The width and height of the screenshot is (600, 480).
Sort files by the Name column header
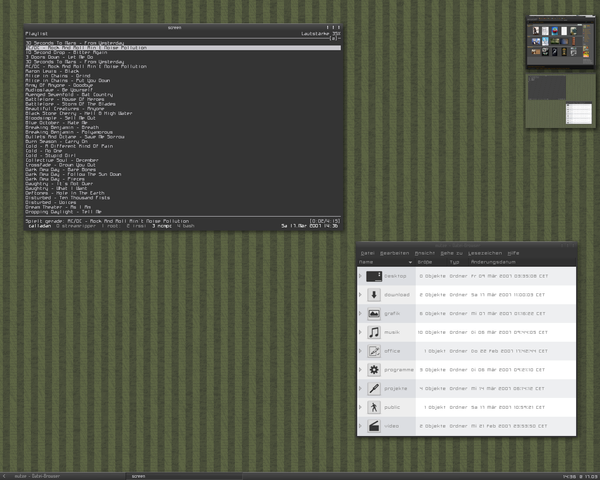pos(386,262)
